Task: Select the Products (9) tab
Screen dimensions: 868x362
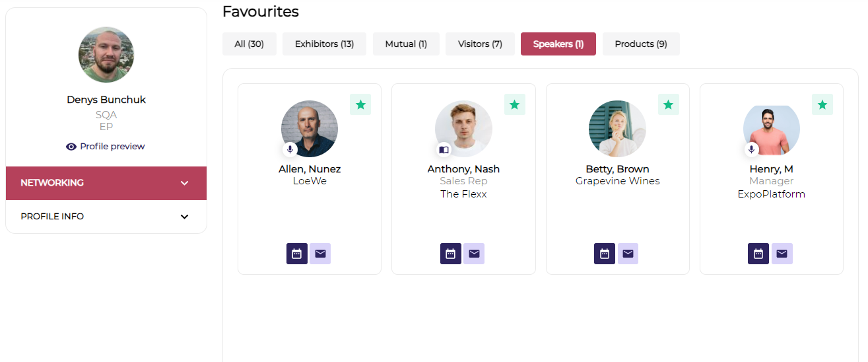Action: [x=641, y=44]
